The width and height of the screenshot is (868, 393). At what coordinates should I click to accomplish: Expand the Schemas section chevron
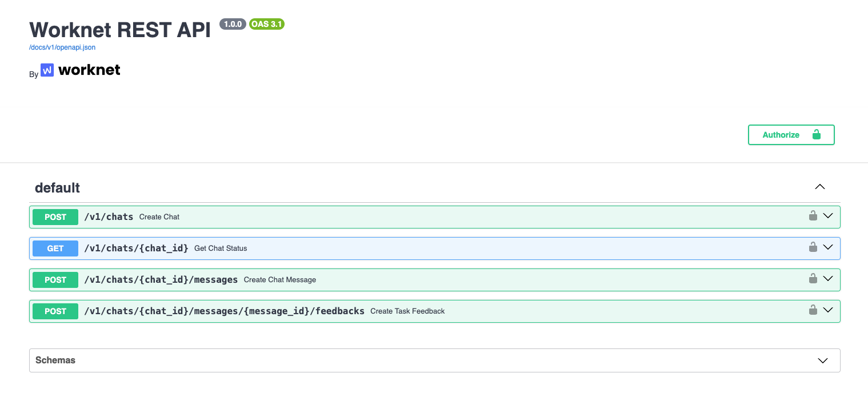(823, 360)
